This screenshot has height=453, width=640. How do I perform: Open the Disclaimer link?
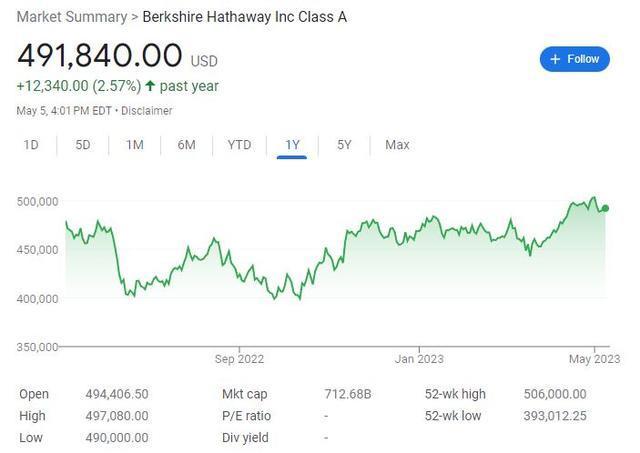click(147, 111)
